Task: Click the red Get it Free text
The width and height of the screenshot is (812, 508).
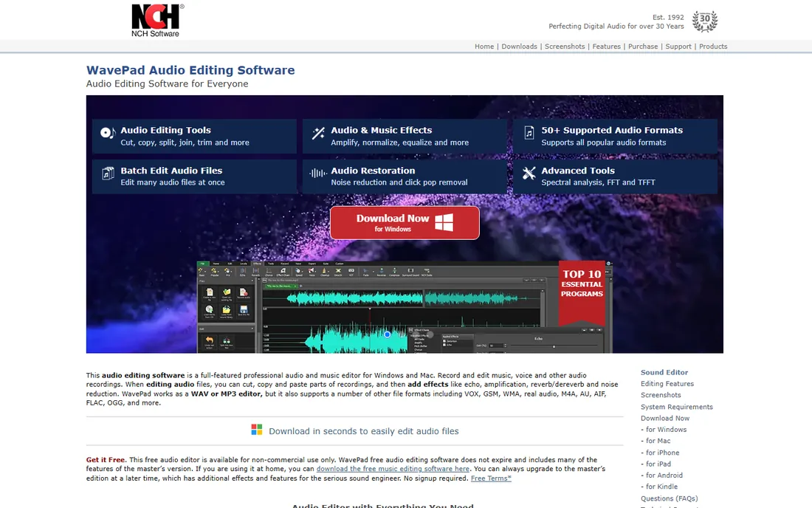Action: click(x=106, y=460)
